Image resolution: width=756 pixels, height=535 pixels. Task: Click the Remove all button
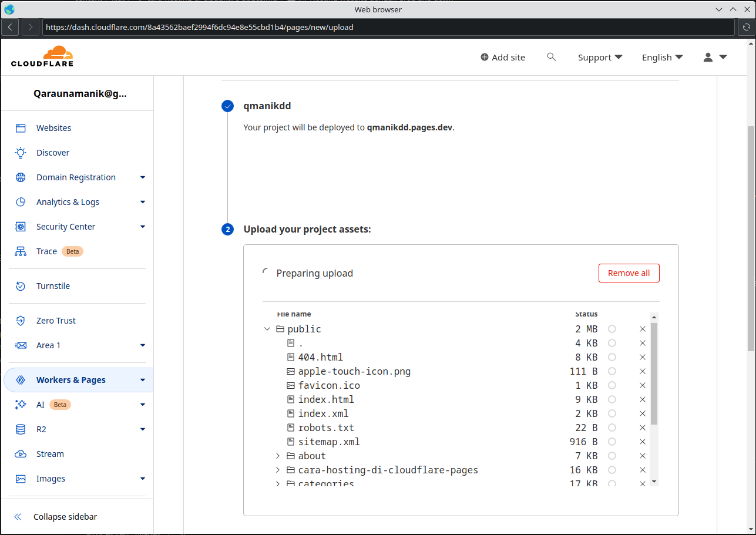coord(629,273)
